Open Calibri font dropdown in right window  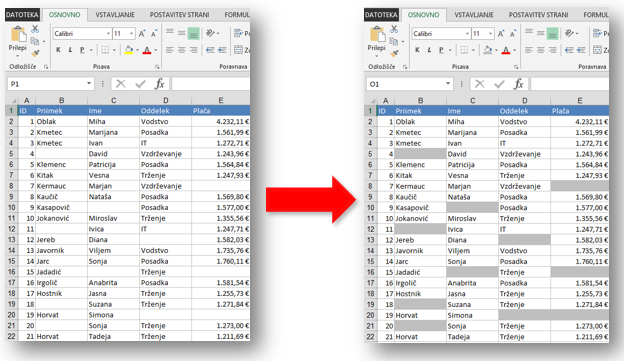pos(467,34)
